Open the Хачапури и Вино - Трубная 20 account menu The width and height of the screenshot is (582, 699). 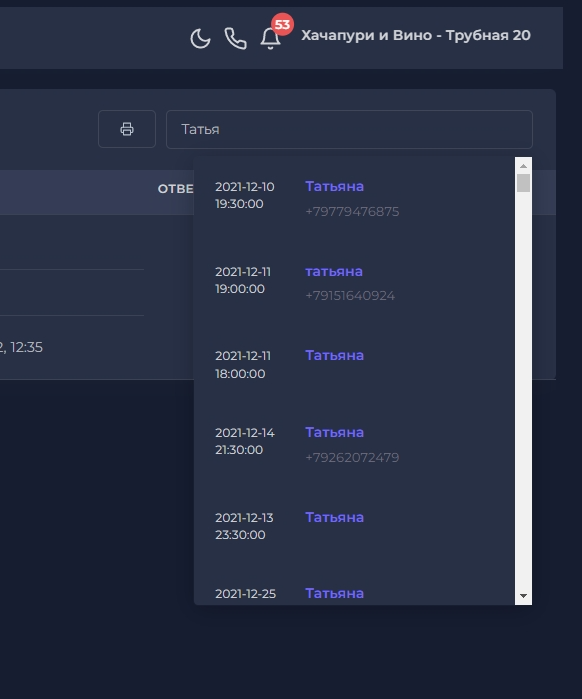tap(416, 35)
